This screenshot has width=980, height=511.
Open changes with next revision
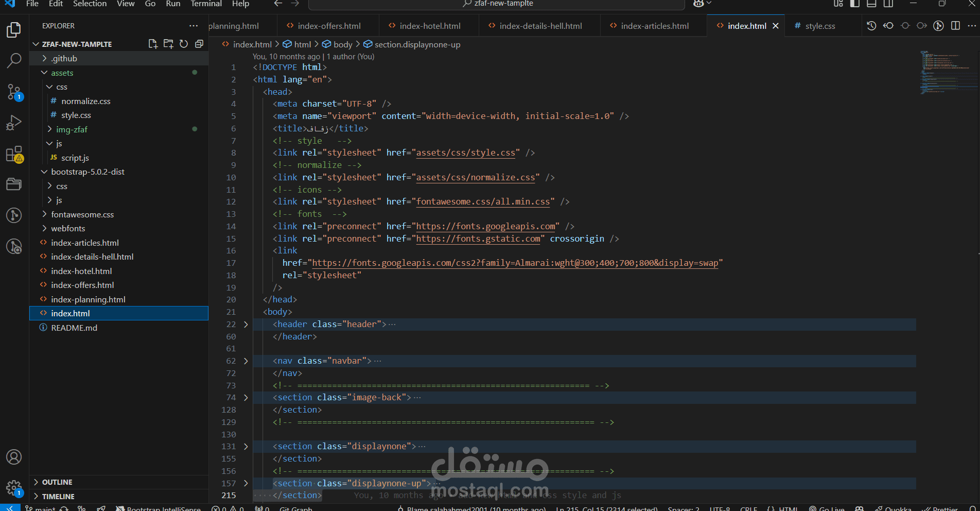[x=922, y=26]
